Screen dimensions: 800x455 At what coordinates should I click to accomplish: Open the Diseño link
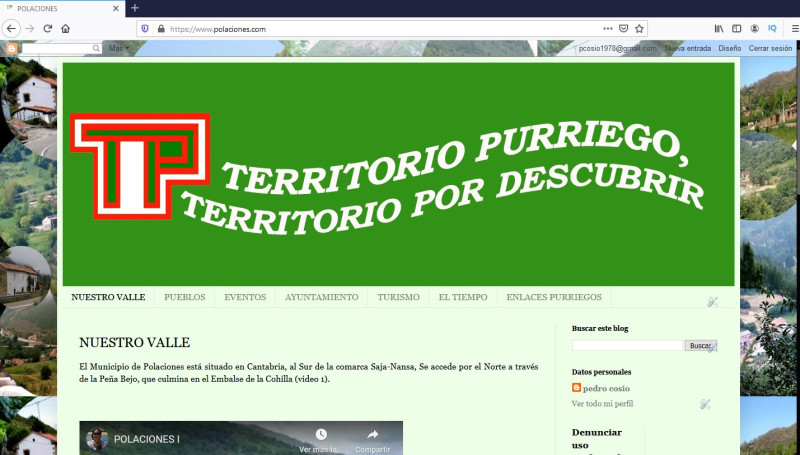coord(730,48)
